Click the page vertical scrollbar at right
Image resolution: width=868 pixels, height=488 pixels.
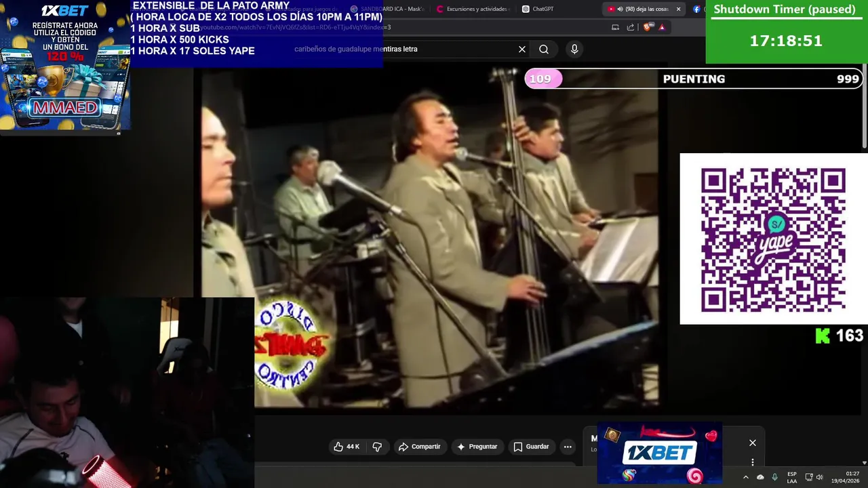(865, 106)
